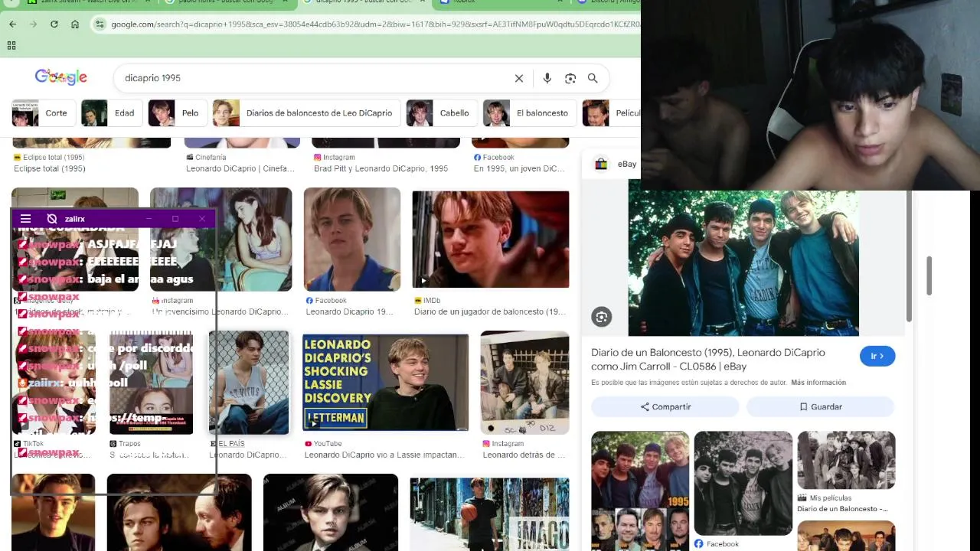Select the Pelo filter chip
This screenshot has height=551, width=980.
tap(176, 113)
